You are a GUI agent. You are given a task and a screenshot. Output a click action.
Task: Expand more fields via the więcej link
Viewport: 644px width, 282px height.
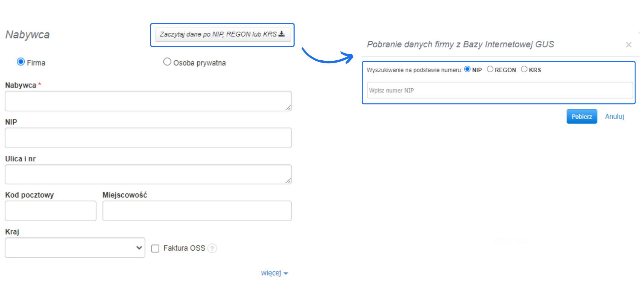pyautogui.click(x=274, y=273)
